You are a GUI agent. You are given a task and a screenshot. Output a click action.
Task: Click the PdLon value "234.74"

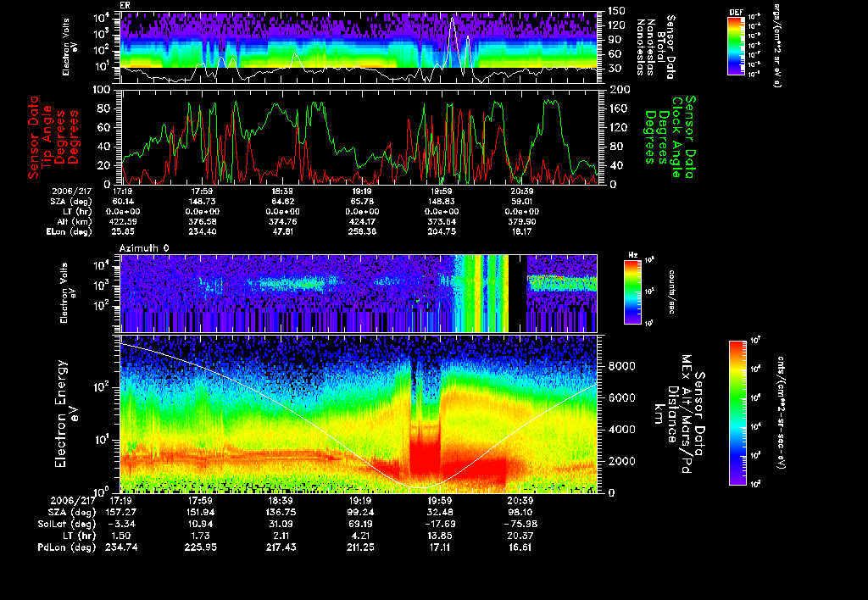[121, 547]
